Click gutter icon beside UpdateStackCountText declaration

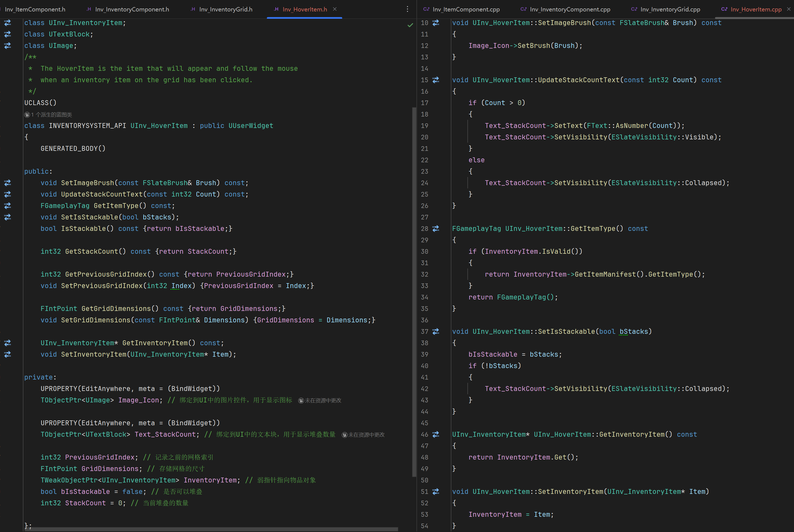pyautogui.click(x=7, y=194)
